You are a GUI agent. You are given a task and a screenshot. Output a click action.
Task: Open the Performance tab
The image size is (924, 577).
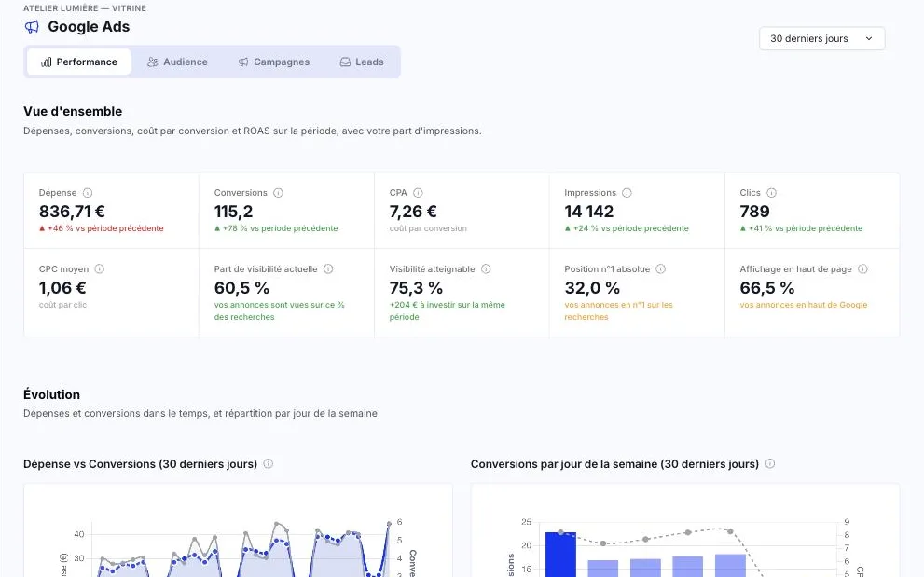click(79, 62)
